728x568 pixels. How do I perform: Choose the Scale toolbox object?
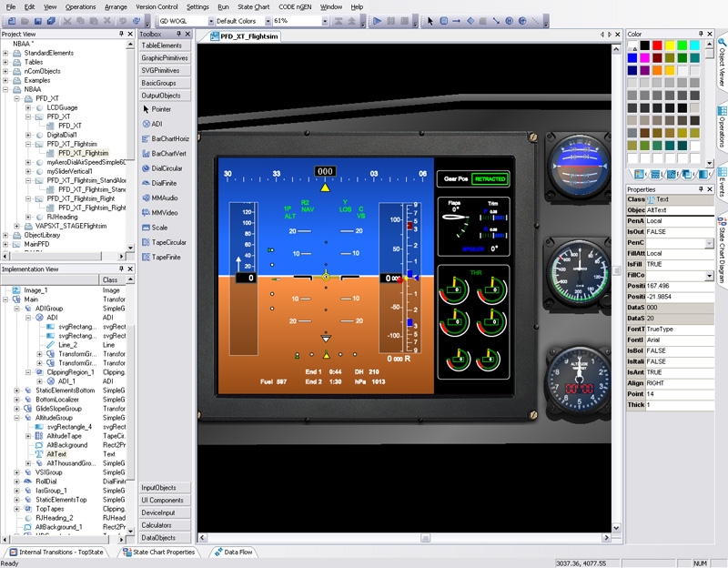point(159,228)
